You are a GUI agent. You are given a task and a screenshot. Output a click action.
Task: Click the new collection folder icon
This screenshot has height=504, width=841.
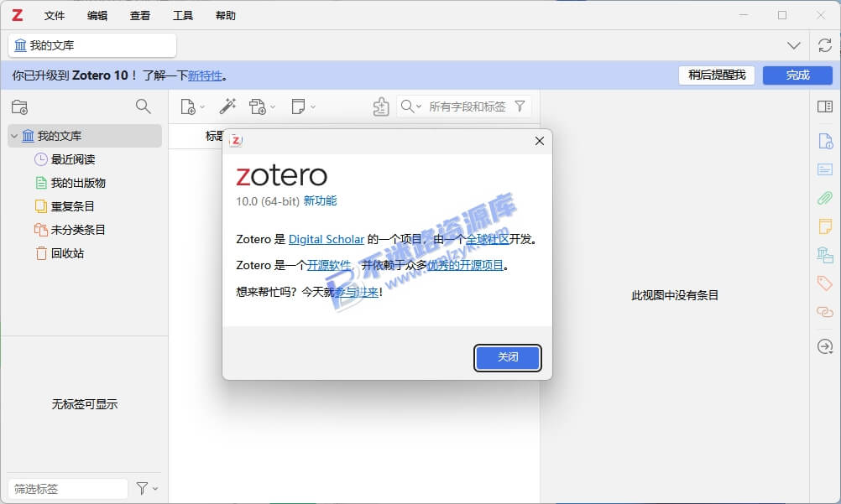tap(20, 107)
